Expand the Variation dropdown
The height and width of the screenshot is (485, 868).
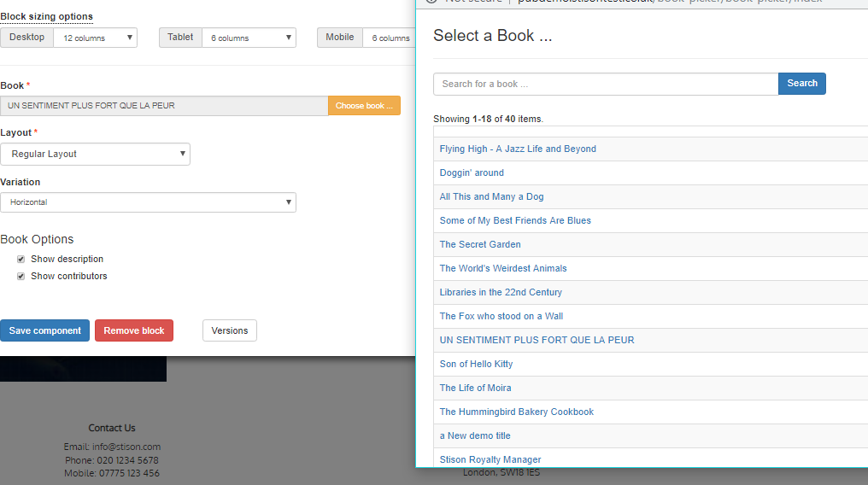coord(148,202)
